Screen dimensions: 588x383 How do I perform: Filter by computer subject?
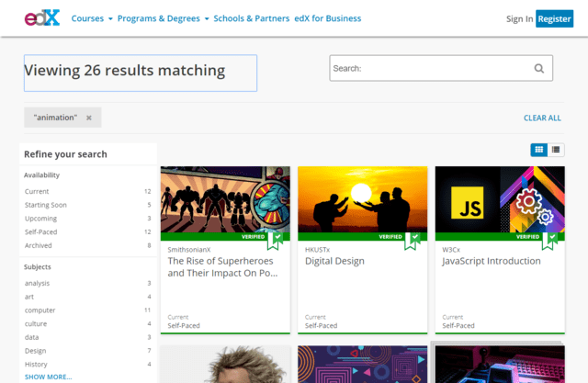[x=88, y=310]
